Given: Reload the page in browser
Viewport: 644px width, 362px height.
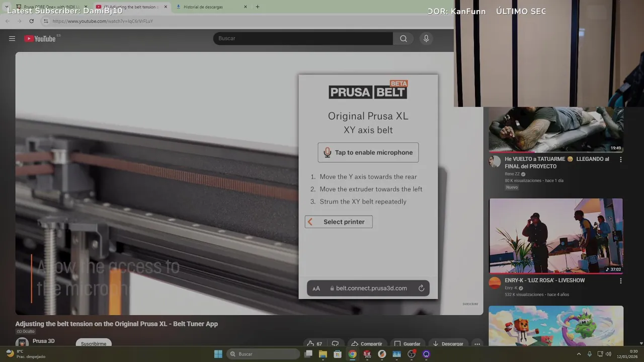Looking at the screenshot, I should [31, 21].
